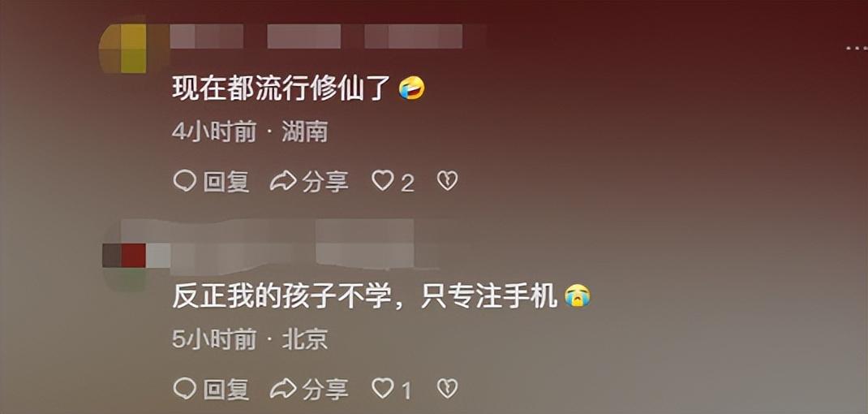Select the comment text 现在都流行修仙了
868x414 pixels.
[x=282, y=88]
